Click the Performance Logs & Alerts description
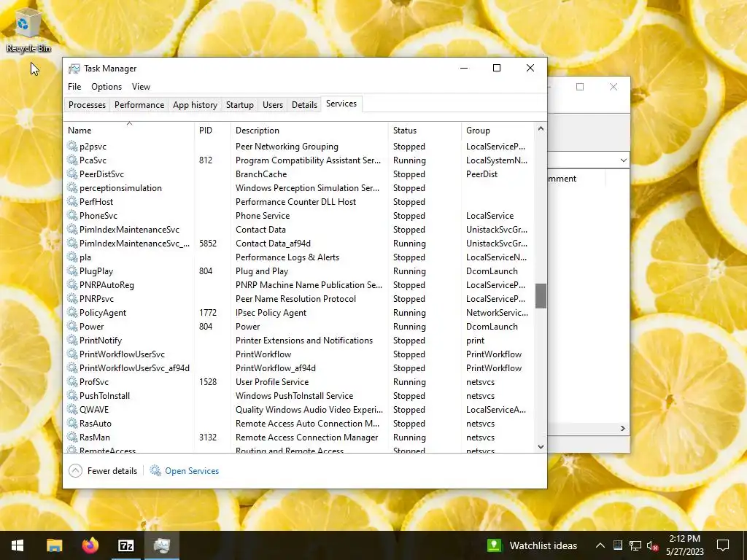 tap(287, 257)
